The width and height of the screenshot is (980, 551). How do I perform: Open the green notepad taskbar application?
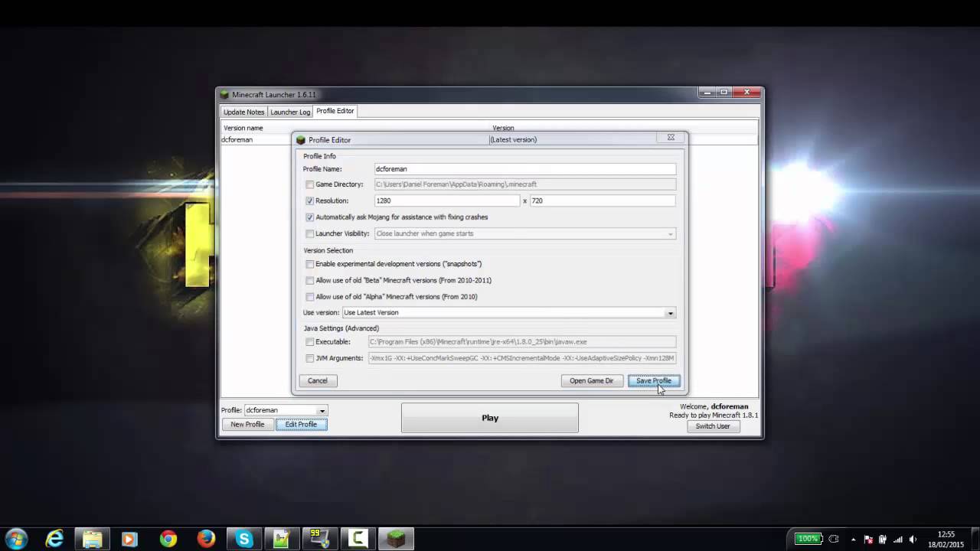pos(282,539)
